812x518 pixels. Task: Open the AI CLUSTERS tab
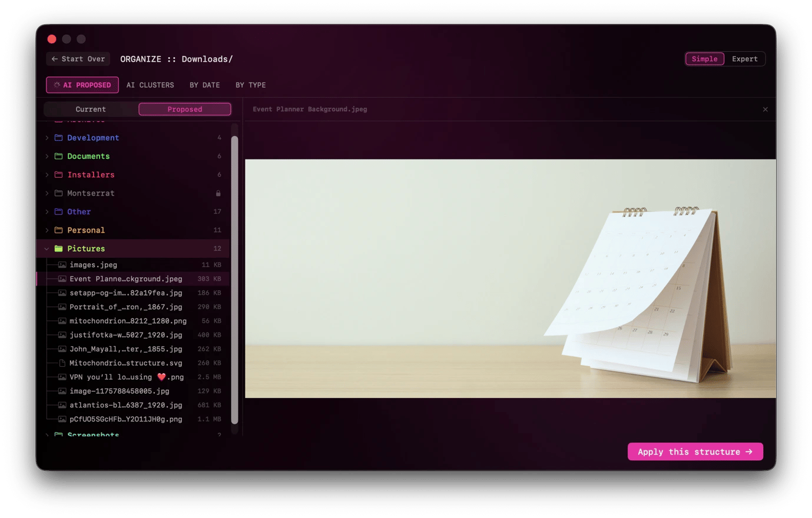(150, 85)
